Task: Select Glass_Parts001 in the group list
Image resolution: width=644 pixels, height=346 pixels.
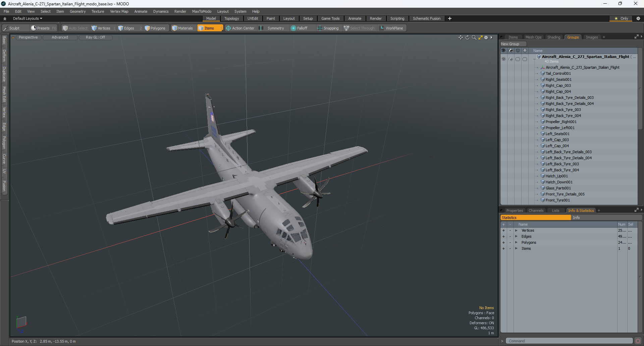Action: coord(558,188)
